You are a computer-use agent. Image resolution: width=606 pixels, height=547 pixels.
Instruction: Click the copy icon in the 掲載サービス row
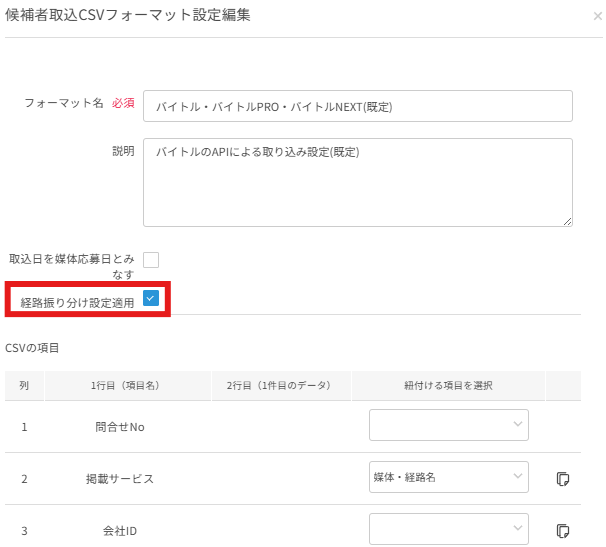pyautogui.click(x=563, y=478)
